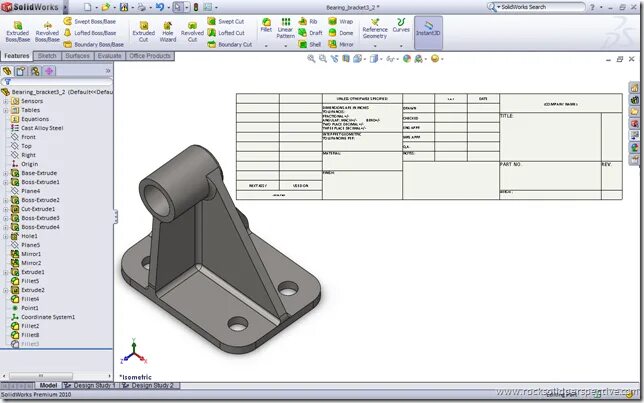Start the Extruded Cut tool
The width and height of the screenshot is (644, 403).
point(143,32)
